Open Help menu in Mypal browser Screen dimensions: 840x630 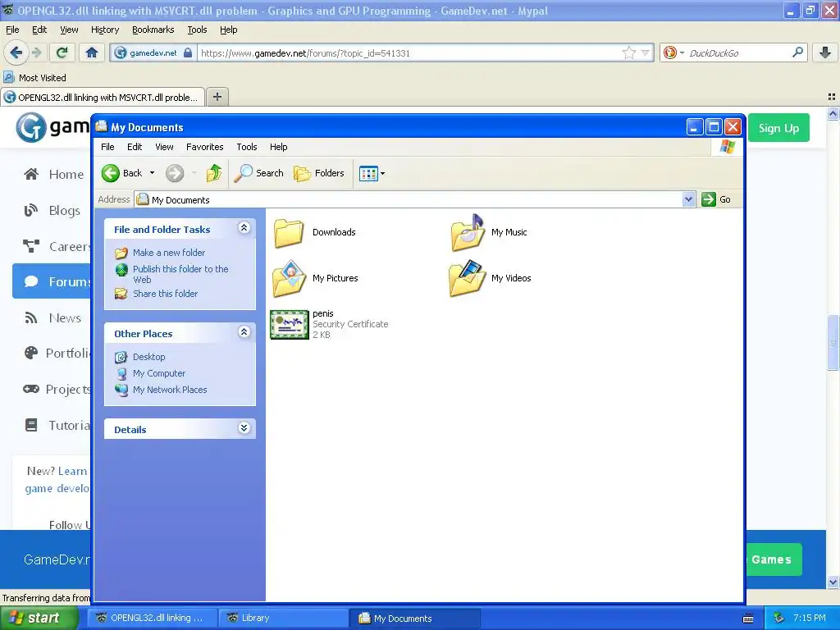[x=228, y=30]
